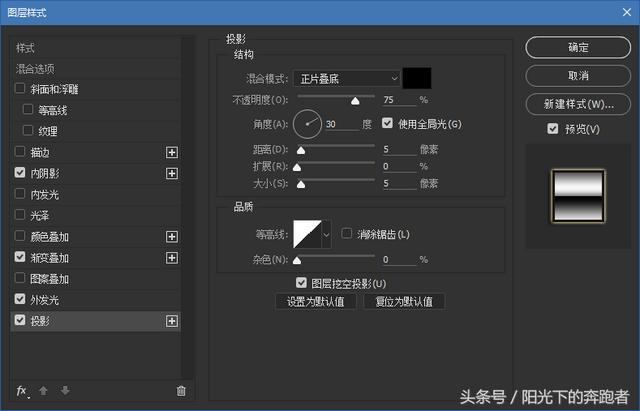Click the 取消 button
The height and width of the screenshot is (411, 640).
coord(578,76)
